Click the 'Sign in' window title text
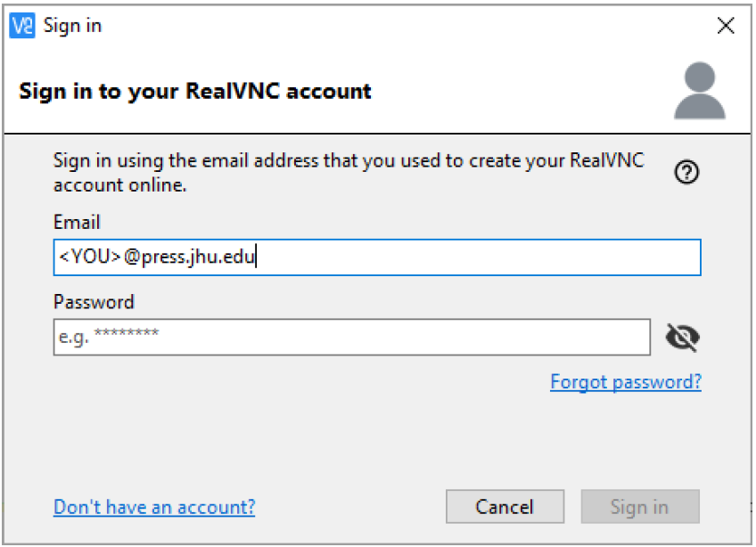756x547 pixels. 72,26
